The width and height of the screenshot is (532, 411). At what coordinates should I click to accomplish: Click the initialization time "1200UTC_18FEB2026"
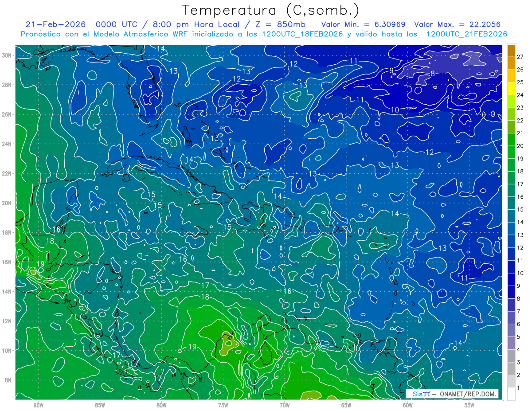[x=302, y=34]
